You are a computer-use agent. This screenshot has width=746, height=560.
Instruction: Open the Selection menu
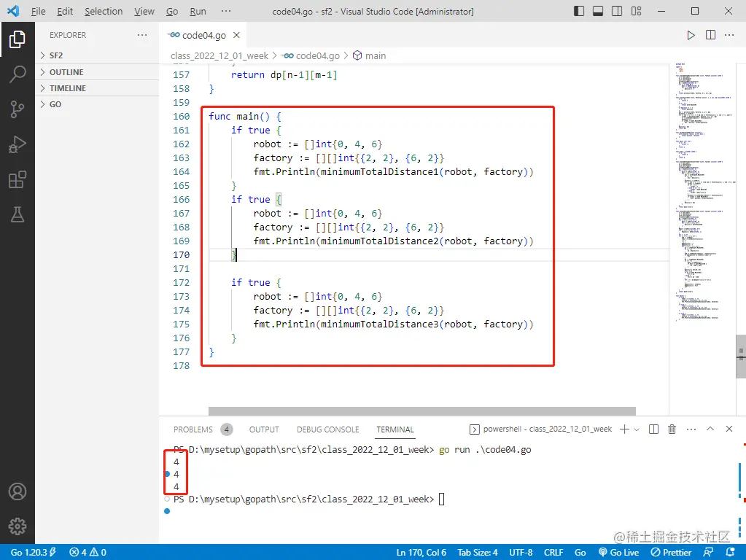pyautogui.click(x=104, y=11)
